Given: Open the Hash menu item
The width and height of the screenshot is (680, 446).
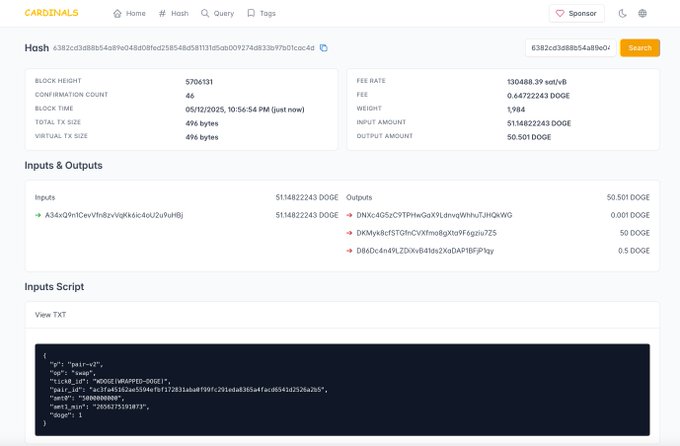Looking at the screenshot, I should (173, 14).
